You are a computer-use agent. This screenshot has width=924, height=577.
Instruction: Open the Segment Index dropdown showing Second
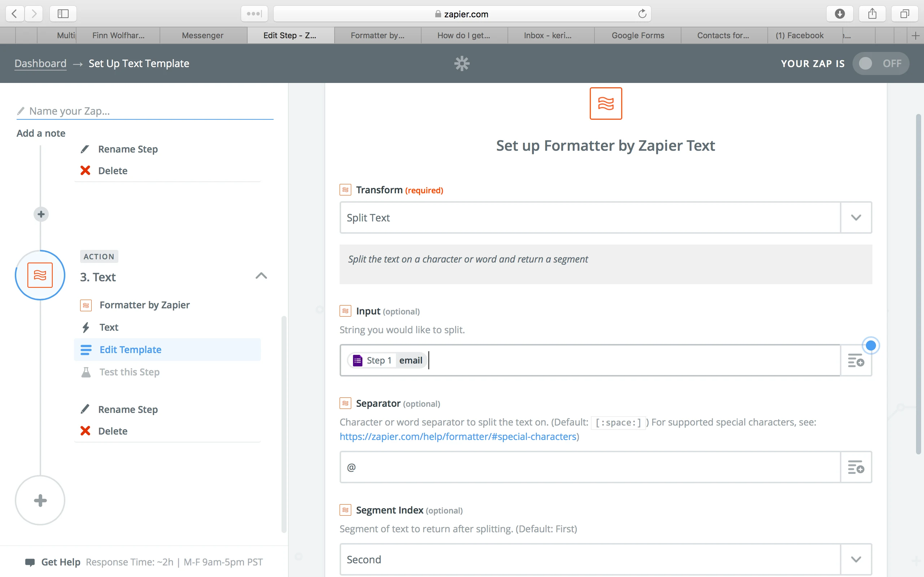(x=606, y=559)
